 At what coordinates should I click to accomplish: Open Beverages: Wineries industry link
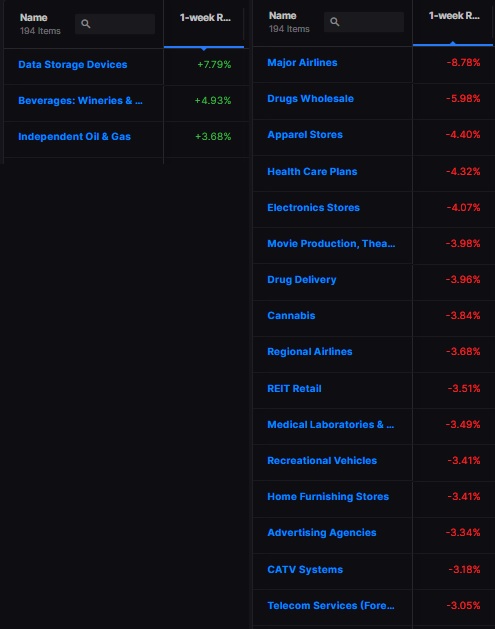[80, 100]
